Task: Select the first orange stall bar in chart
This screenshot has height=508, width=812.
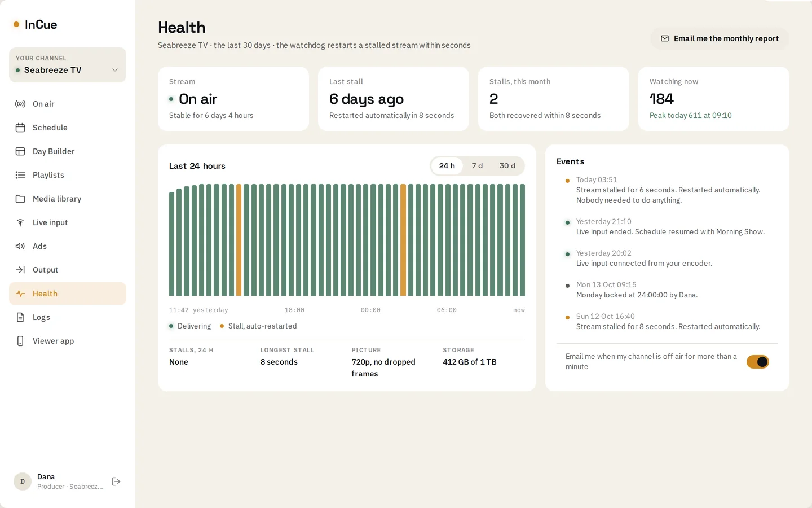Action: click(x=239, y=240)
